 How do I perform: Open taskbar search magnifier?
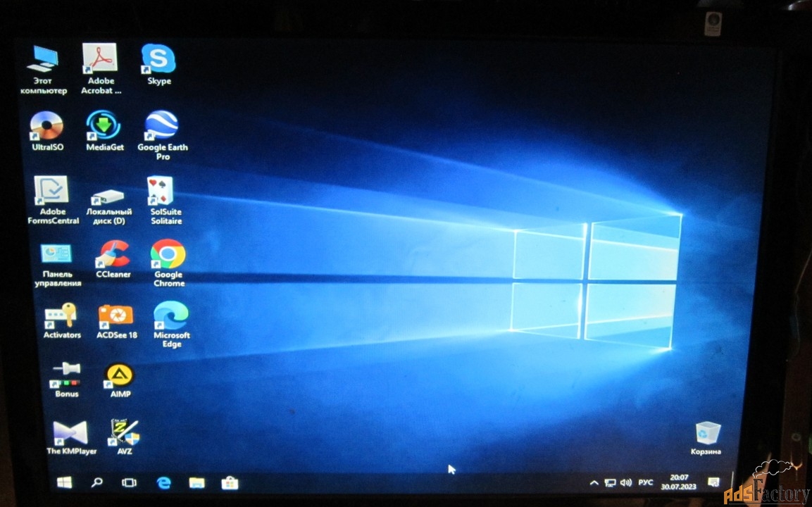tap(96, 482)
